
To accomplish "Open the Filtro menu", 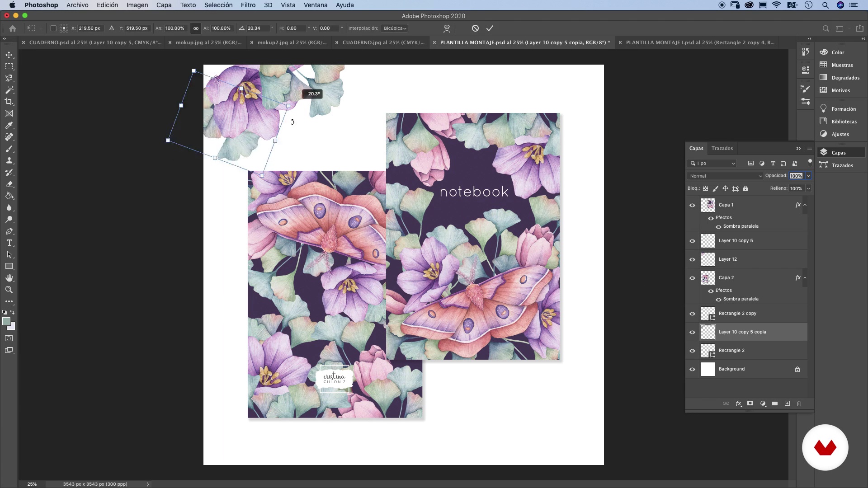I will [x=248, y=5].
